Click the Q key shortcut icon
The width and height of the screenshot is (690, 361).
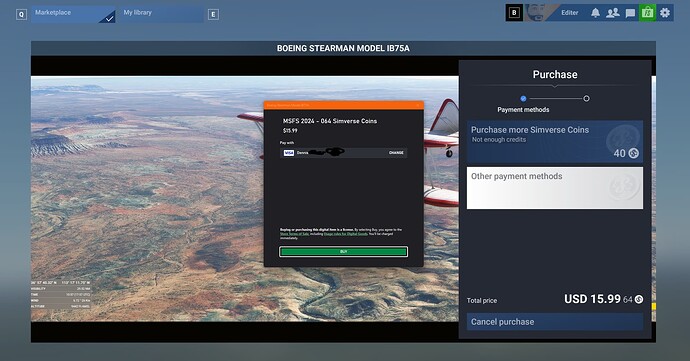tap(21, 15)
